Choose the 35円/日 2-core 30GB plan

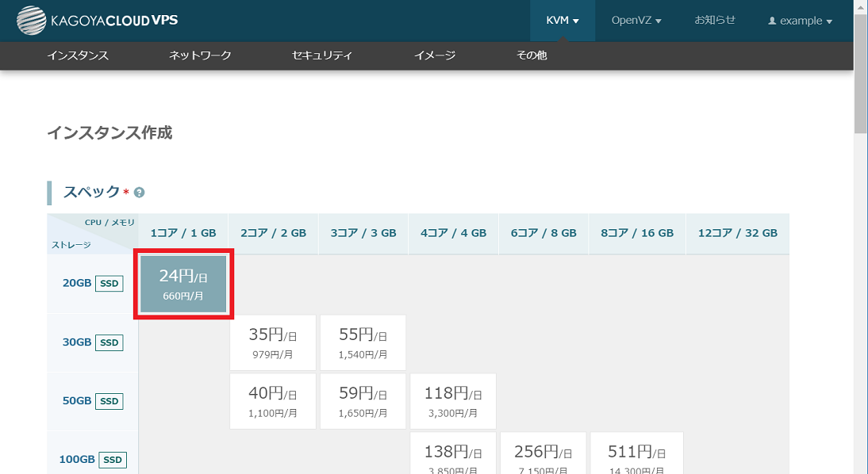(273, 342)
